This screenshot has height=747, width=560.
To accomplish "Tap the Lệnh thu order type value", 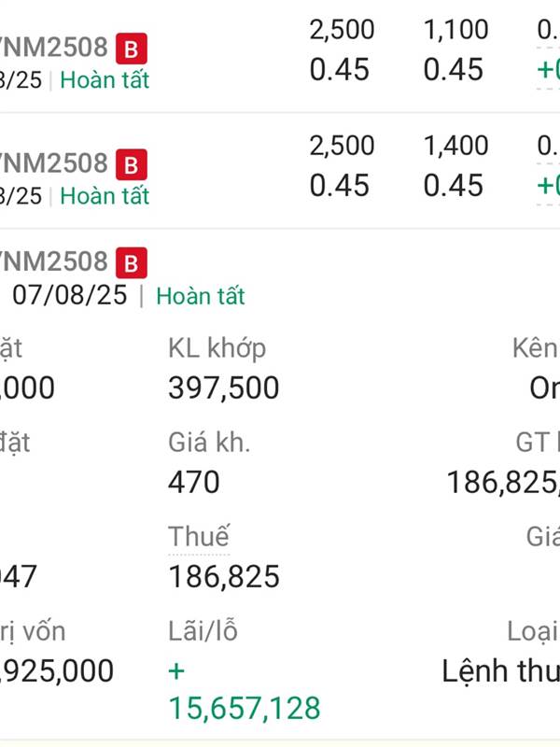I will click(x=501, y=671).
